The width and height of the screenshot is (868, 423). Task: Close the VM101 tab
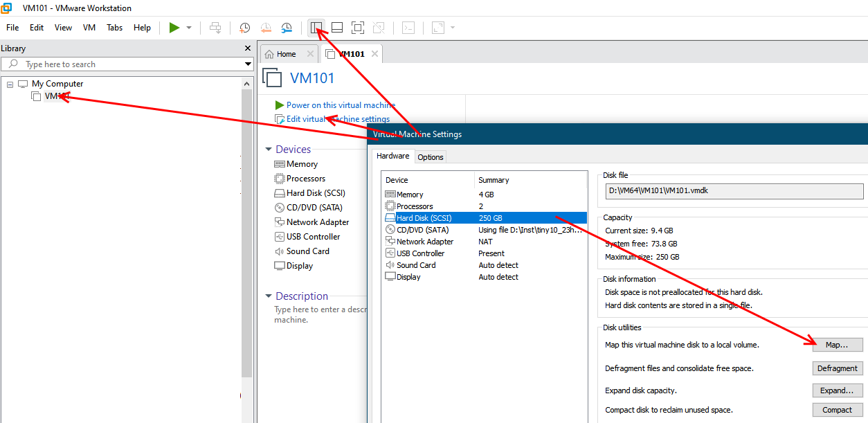pos(375,54)
